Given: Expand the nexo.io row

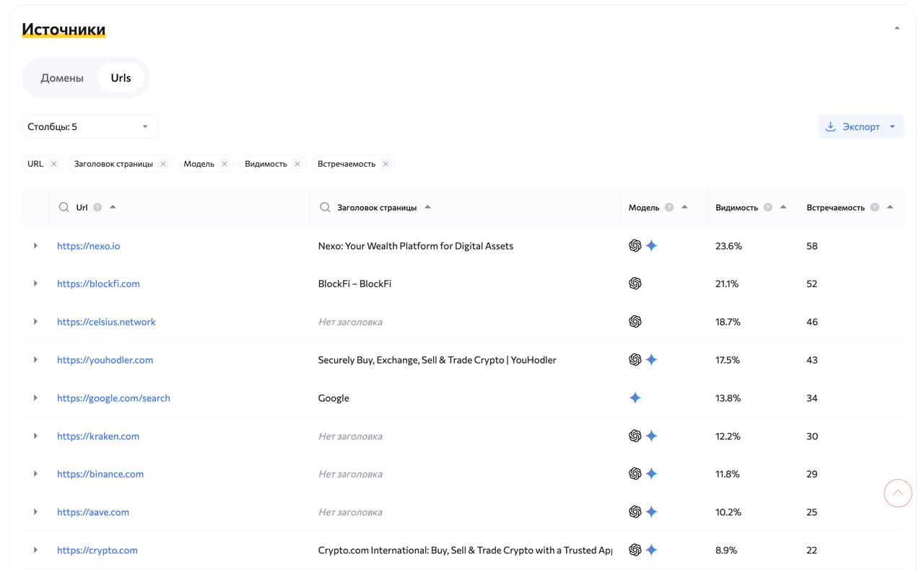Looking at the screenshot, I should (x=35, y=246).
